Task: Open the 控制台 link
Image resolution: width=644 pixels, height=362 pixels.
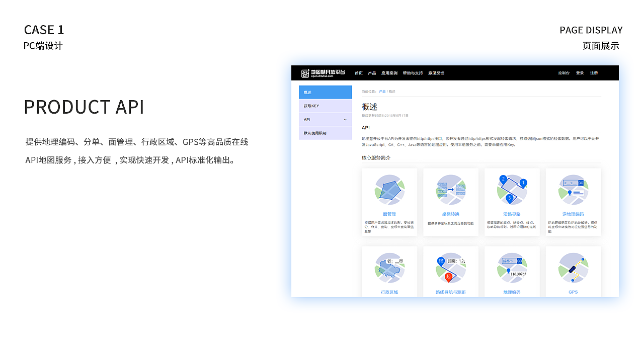Action: tap(564, 73)
